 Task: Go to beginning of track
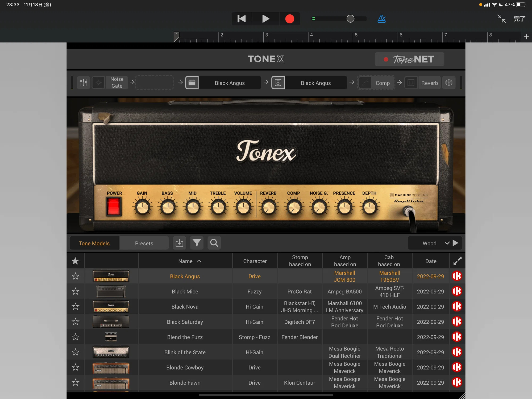(x=242, y=19)
